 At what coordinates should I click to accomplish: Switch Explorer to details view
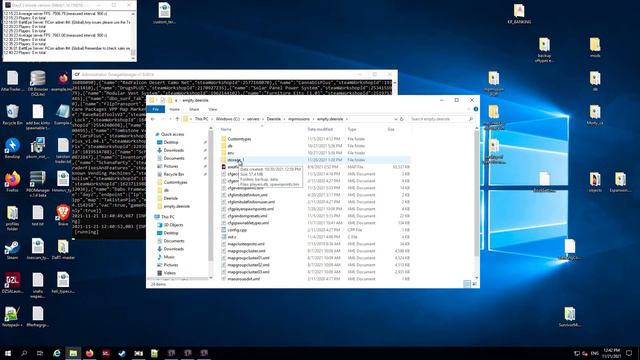click(x=467, y=284)
